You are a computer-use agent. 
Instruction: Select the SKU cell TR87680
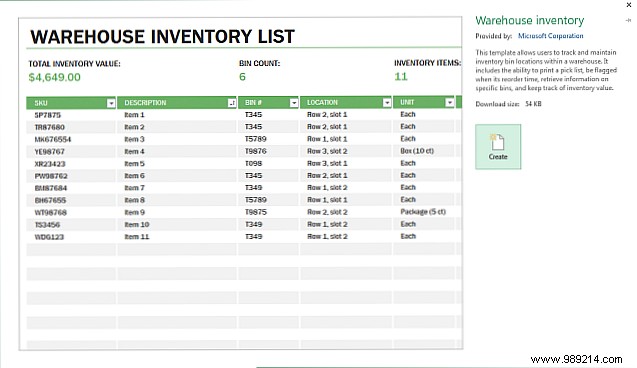click(x=50, y=127)
